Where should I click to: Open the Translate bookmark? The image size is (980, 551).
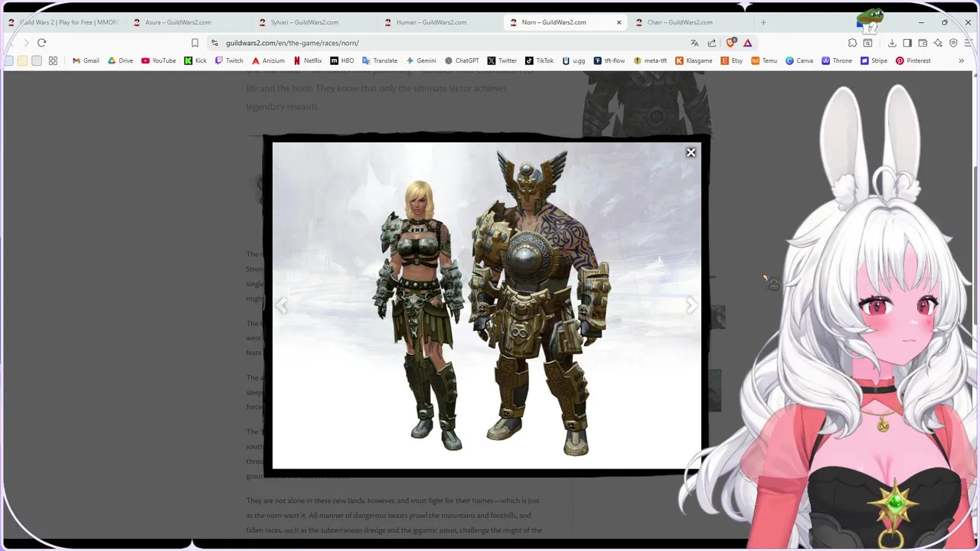coord(380,60)
